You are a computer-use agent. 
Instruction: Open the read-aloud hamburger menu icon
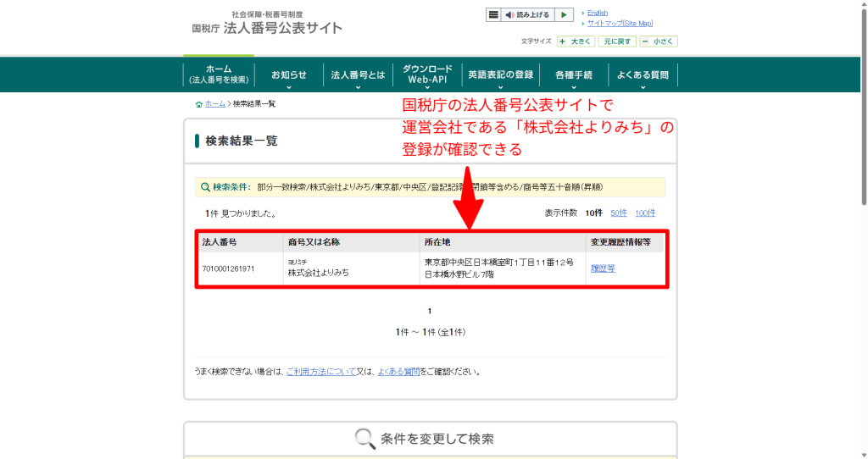point(493,14)
